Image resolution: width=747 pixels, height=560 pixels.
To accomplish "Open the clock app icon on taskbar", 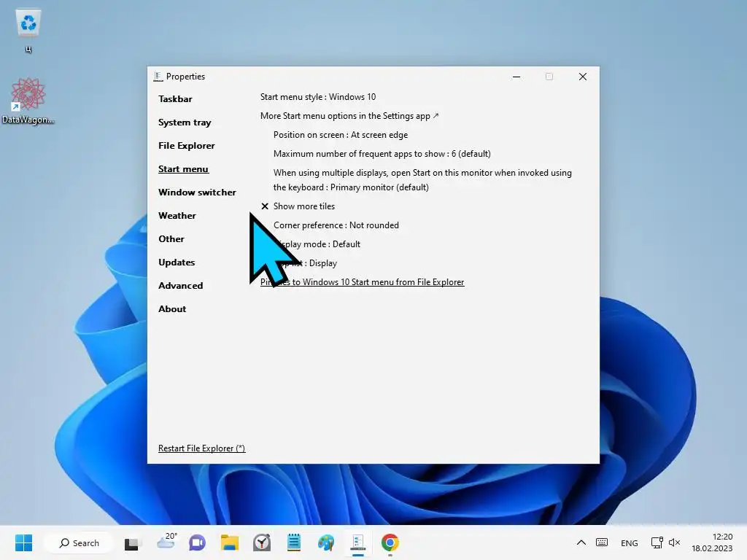I will click(262, 542).
